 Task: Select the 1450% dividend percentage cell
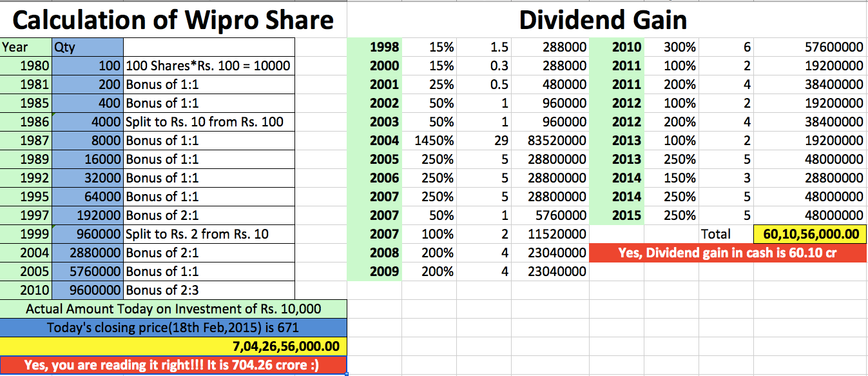[429, 141]
